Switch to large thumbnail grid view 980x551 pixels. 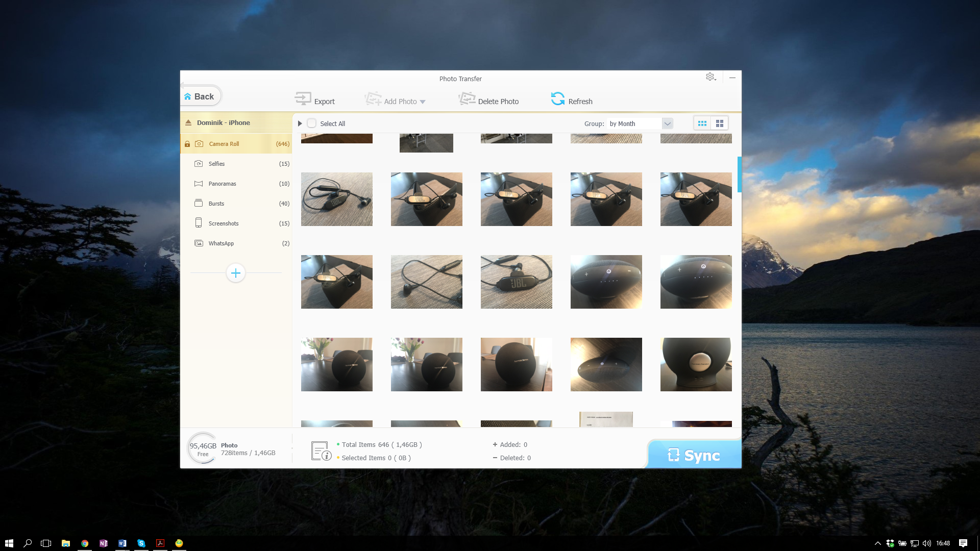(x=720, y=123)
